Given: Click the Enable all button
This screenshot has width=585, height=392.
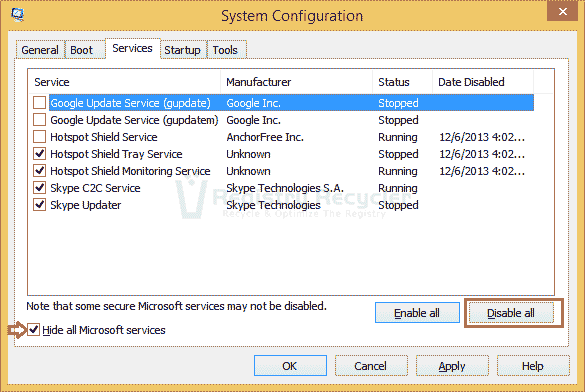Looking at the screenshot, I should pyautogui.click(x=417, y=313).
